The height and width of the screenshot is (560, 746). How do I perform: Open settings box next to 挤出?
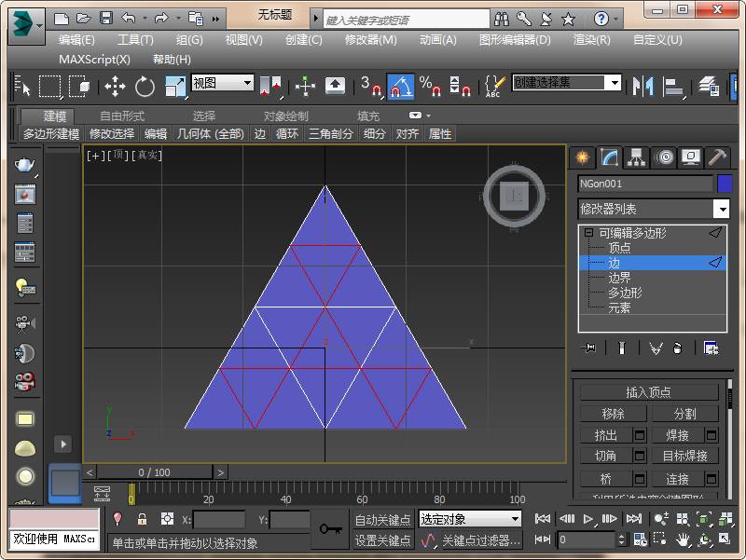coord(640,435)
